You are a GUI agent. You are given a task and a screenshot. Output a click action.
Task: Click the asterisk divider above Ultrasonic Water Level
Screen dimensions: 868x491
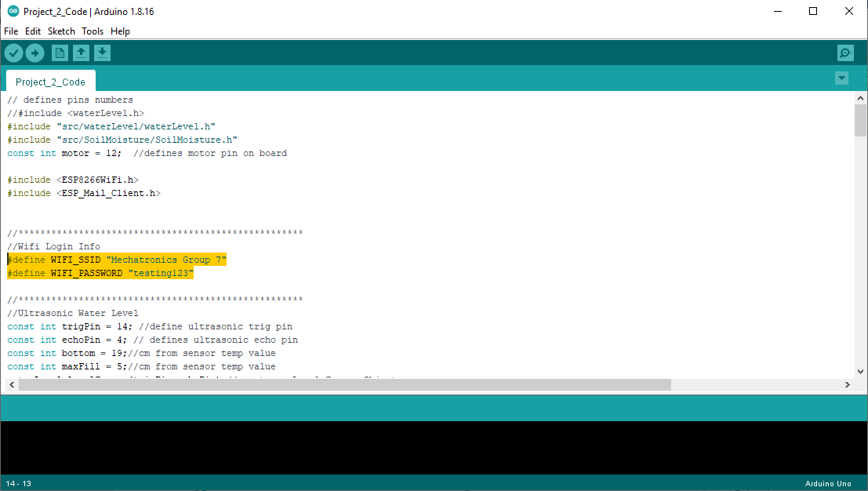click(155, 300)
